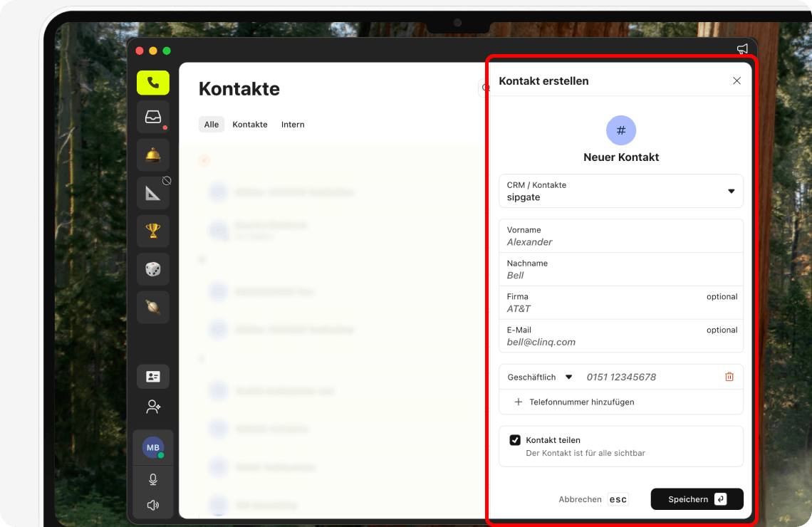This screenshot has width=812, height=527.
Task: Open the trophy achievements section
Action: [x=152, y=231]
